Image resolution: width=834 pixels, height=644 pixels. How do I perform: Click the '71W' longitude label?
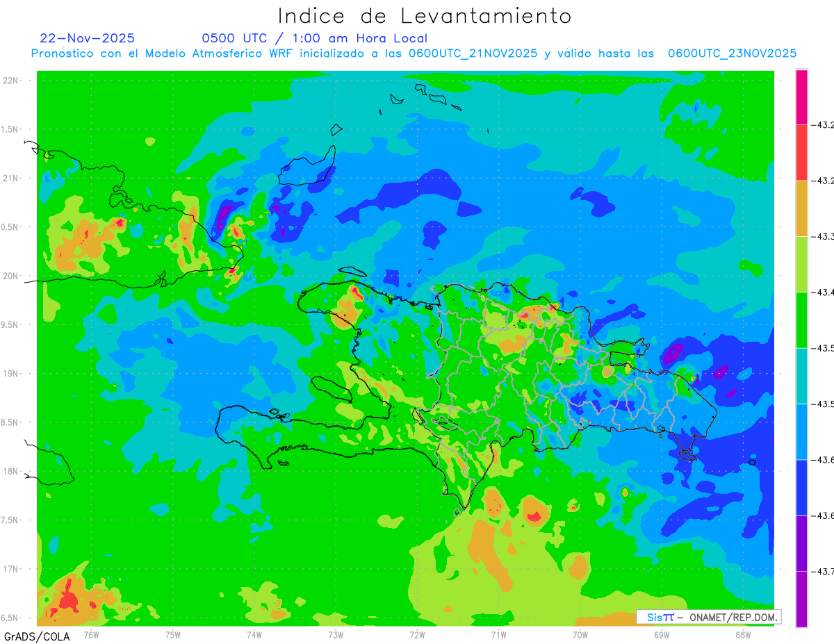coord(498,634)
